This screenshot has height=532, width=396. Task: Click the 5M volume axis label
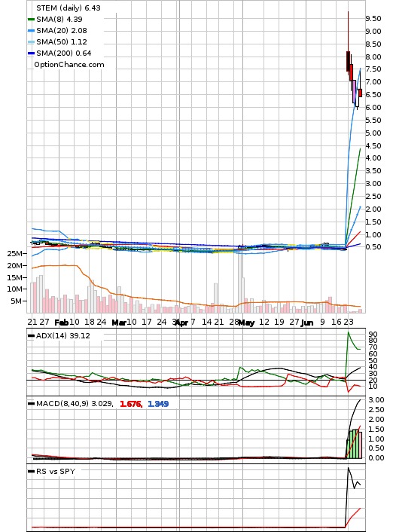click(x=17, y=301)
